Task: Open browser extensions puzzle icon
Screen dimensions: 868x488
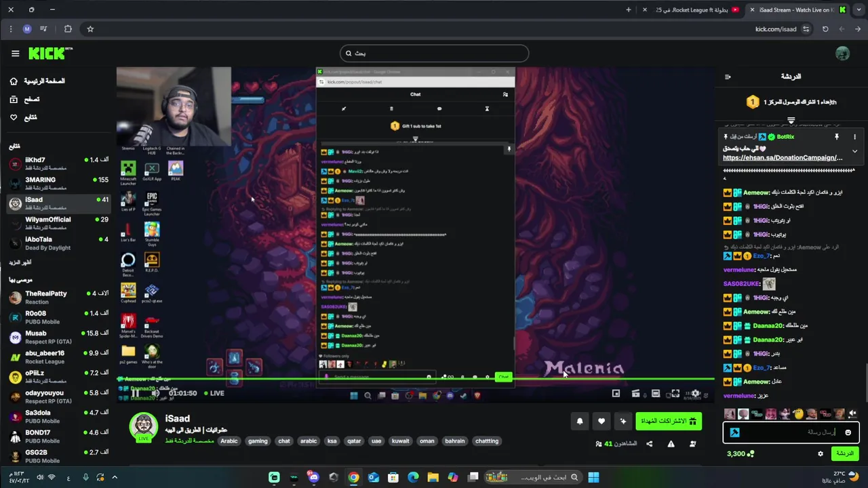Action: tap(68, 29)
